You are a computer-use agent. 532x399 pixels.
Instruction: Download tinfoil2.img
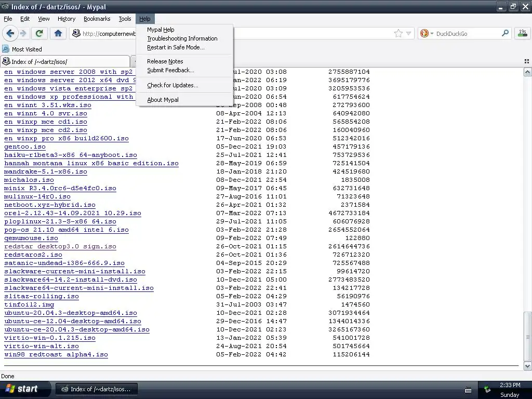click(x=29, y=304)
